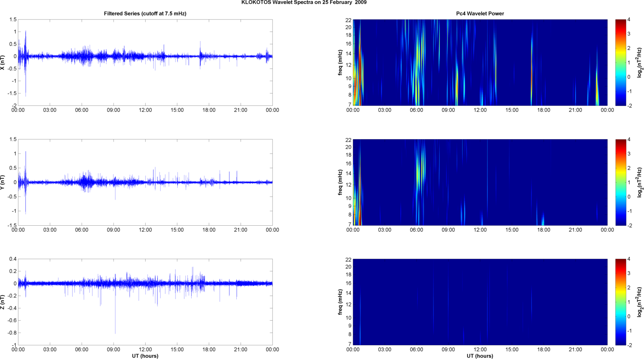Click the middle spectrogram's color scale bar
644x359 pixels.
(620, 182)
